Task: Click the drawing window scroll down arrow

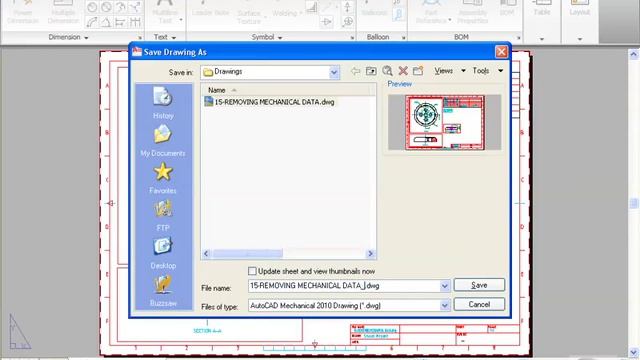Action: tap(633, 352)
